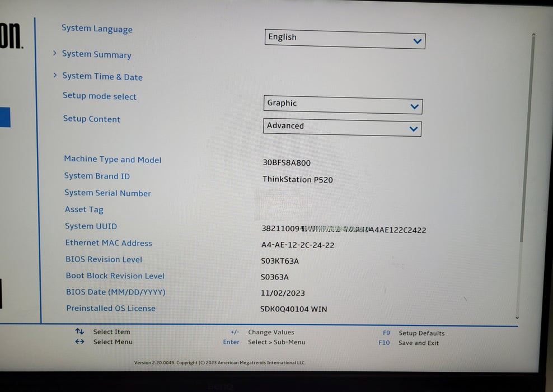
Task: Click the Machine Type and Model label
Action: pyautogui.click(x=113, y=160)
